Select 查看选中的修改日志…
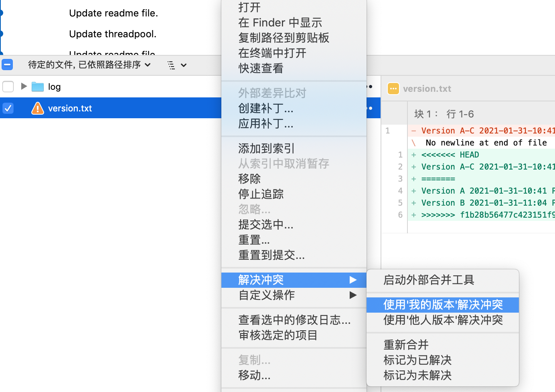Image resolution: width=555 pixels, height=392 pixels. click(x=294, y=320)
